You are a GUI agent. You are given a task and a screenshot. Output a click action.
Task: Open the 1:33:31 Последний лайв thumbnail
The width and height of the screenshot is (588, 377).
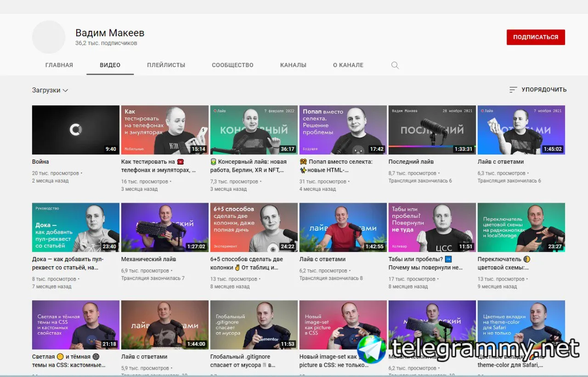[432, 130]
